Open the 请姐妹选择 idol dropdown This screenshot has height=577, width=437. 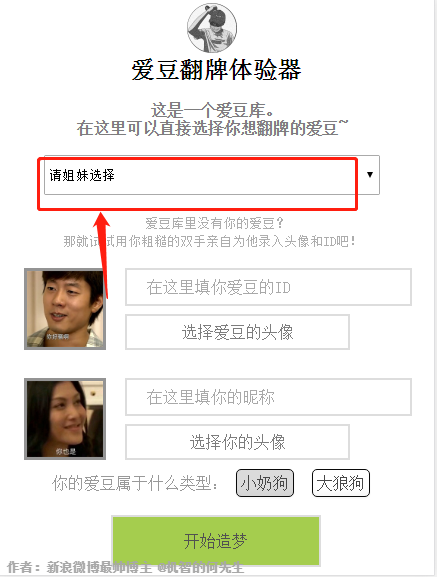[212, 175]
